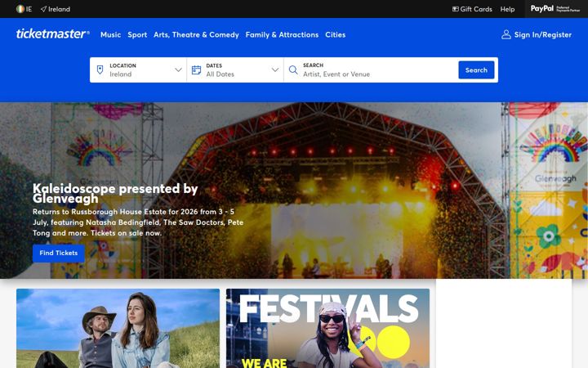Open the Ireland location selector field
588x368 pixels.
[138, 70]
